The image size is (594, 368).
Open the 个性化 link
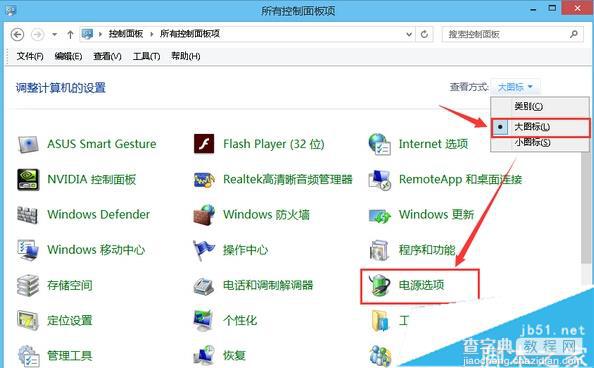point(240,320)
